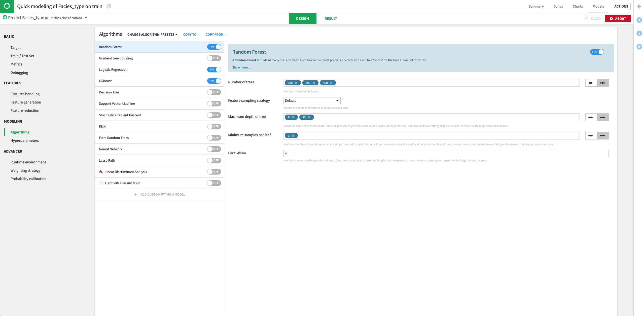Viewport: 644px width, 316px height.
Task: Open info icon in right sidebar
Action: [x=639, y=33]
